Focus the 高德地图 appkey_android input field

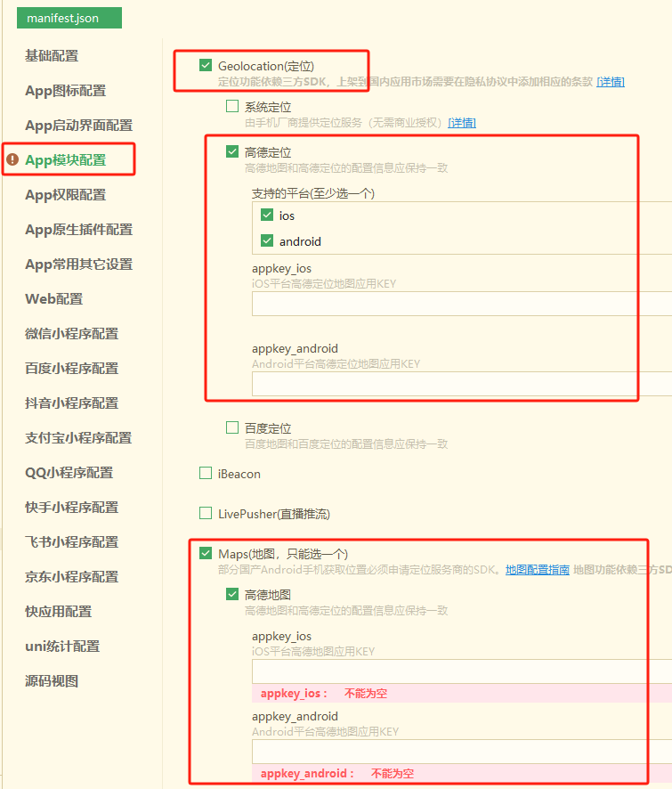(x=461, y=752)
